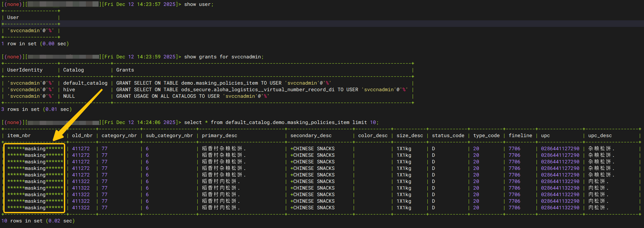The image size is (644, 228).
Task: Click the 'primary_desc' column header
Action: (219, 135)
